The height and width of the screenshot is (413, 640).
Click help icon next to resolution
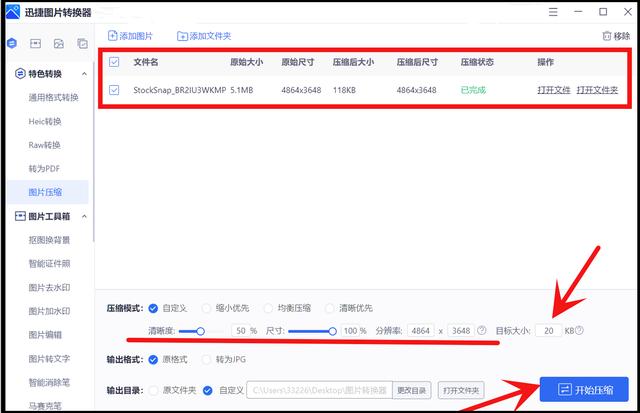click(482, 330)
